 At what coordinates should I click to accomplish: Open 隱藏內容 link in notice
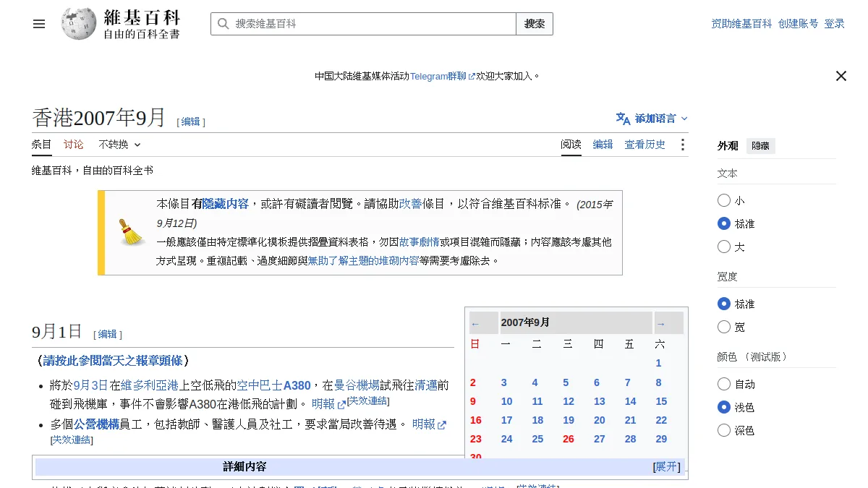coord(226,204)
